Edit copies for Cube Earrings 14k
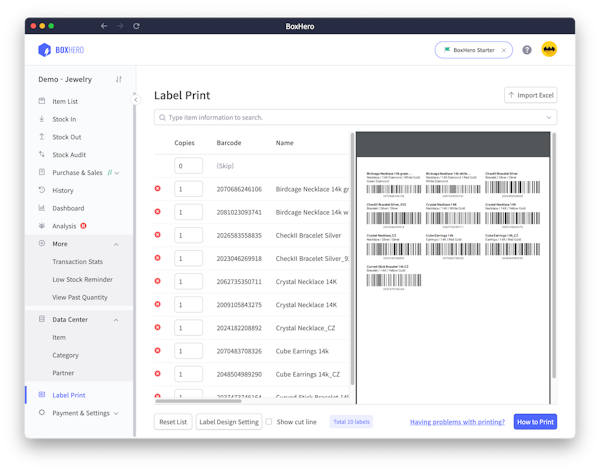This screenshot has width=600, height=471. 188,351
